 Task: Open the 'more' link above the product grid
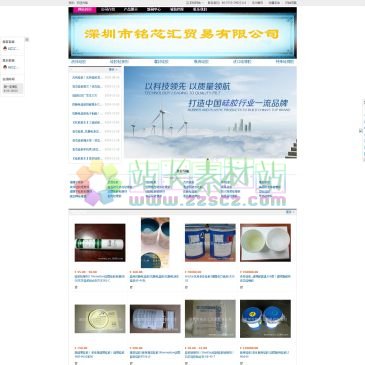point(290,212)
